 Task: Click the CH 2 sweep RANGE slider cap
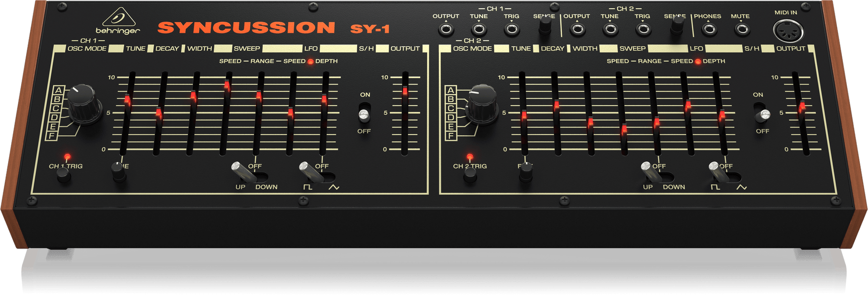(x=657, y=123)
